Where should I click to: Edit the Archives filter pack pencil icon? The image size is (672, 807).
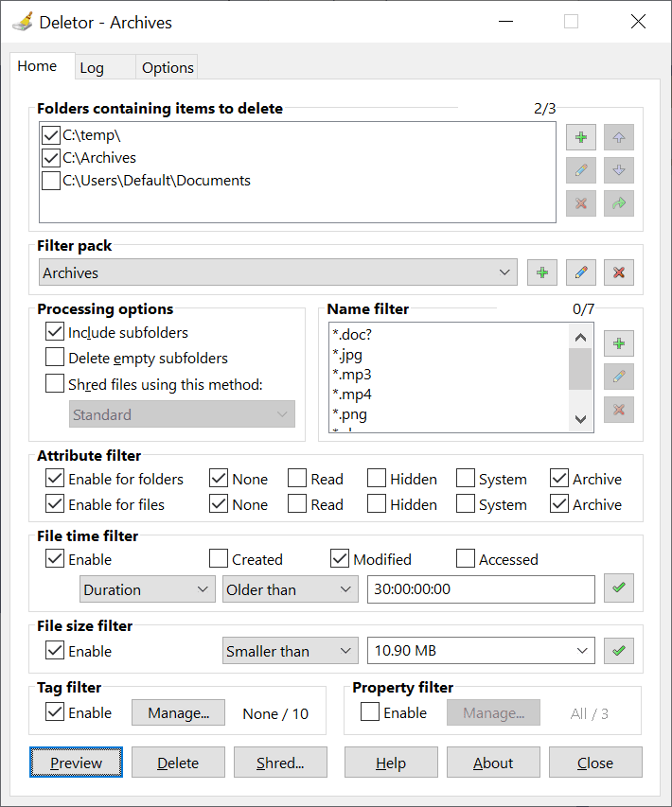coord(580,272)
